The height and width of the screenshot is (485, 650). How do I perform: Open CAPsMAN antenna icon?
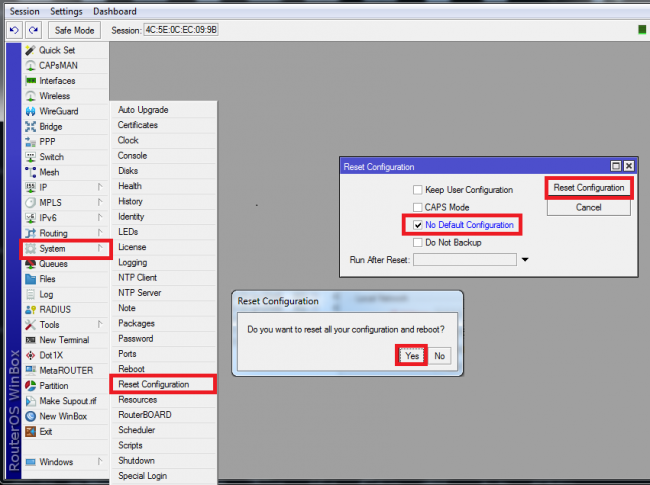(x=30, y=65)
